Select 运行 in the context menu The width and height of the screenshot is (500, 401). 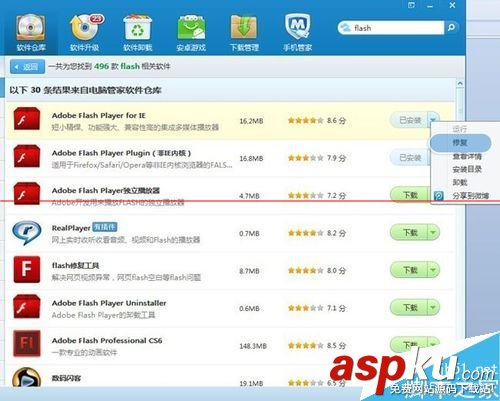point(460,129)
